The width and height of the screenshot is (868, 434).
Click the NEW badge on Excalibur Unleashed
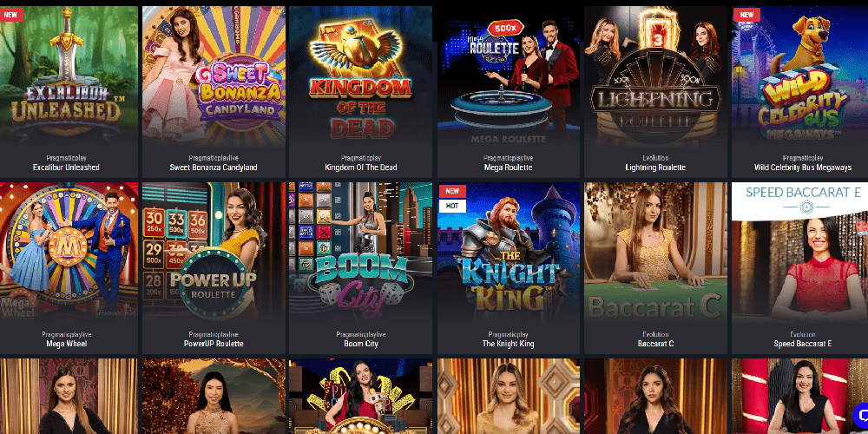(11, 15)
